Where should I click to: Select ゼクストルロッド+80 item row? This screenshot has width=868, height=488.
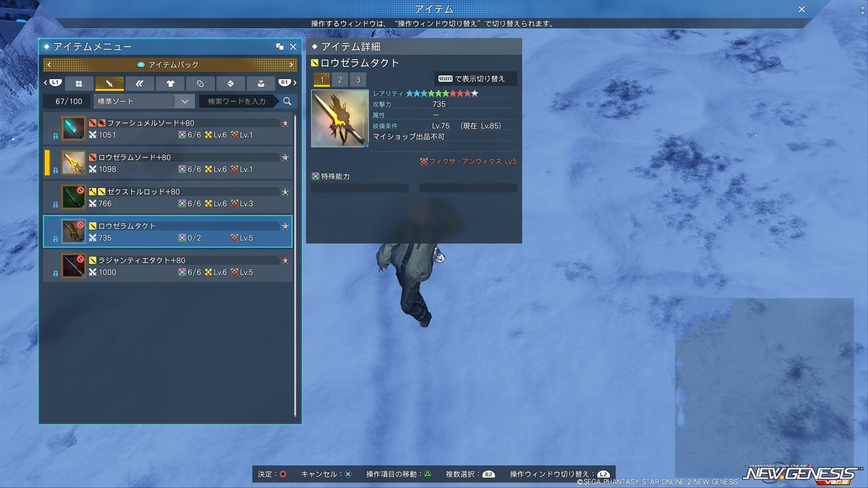pos(168,197)
